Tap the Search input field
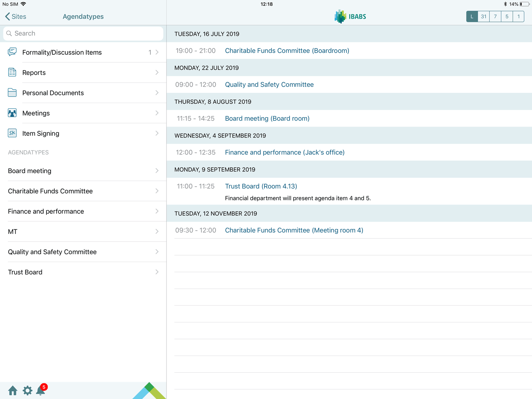Viewport: 532px width, 399px height. (83, 33)
